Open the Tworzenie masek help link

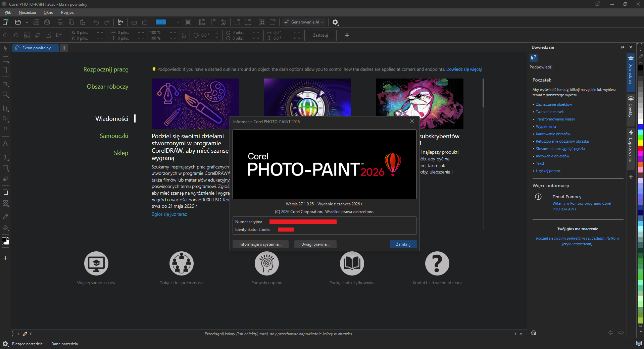550,112
